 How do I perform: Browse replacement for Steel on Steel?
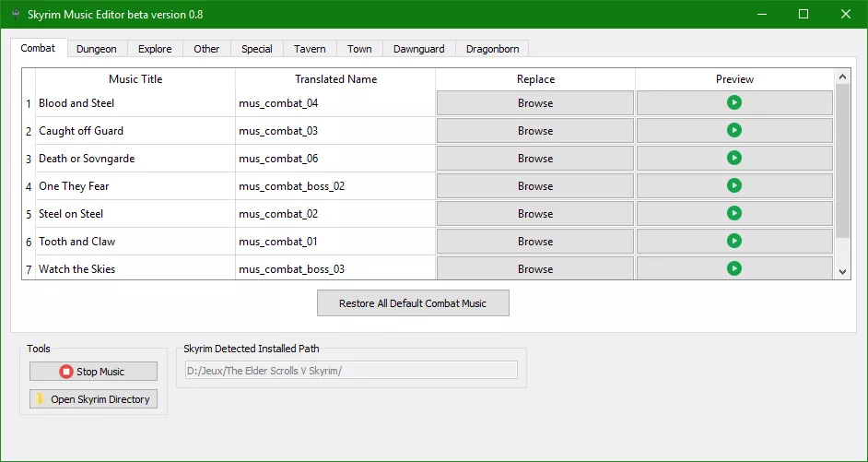(x=535, y=214)
